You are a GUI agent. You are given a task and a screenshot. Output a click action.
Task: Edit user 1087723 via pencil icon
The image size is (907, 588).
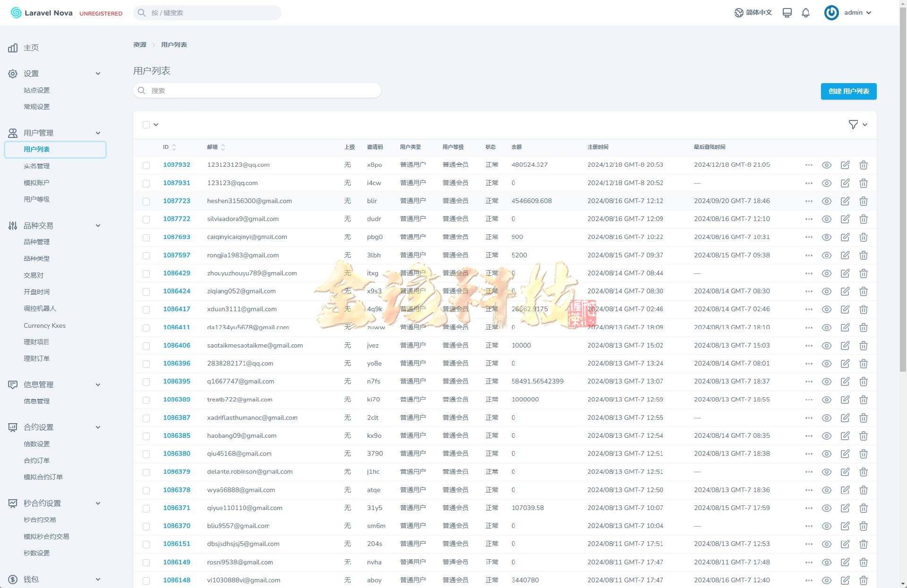point(845,201)
